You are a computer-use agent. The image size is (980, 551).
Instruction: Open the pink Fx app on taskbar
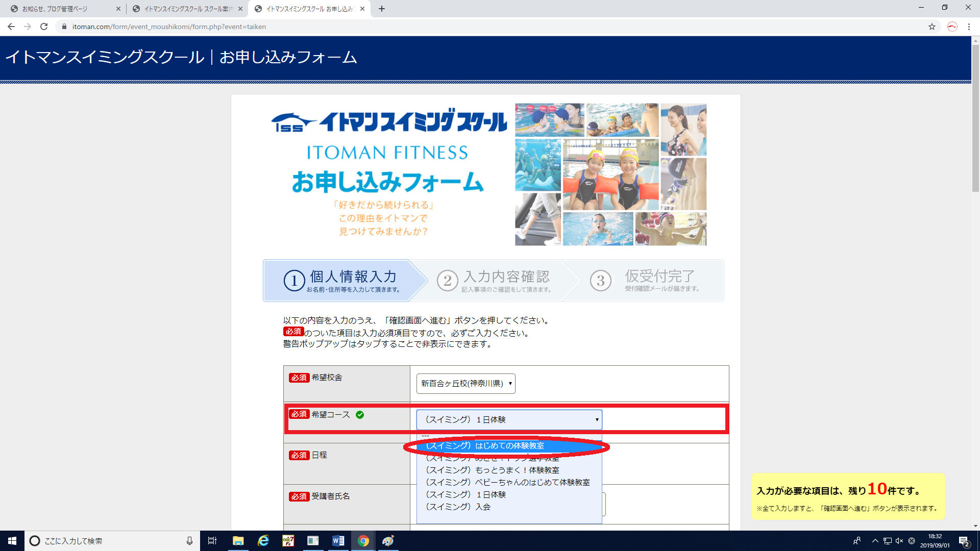[x=288, y=541]
